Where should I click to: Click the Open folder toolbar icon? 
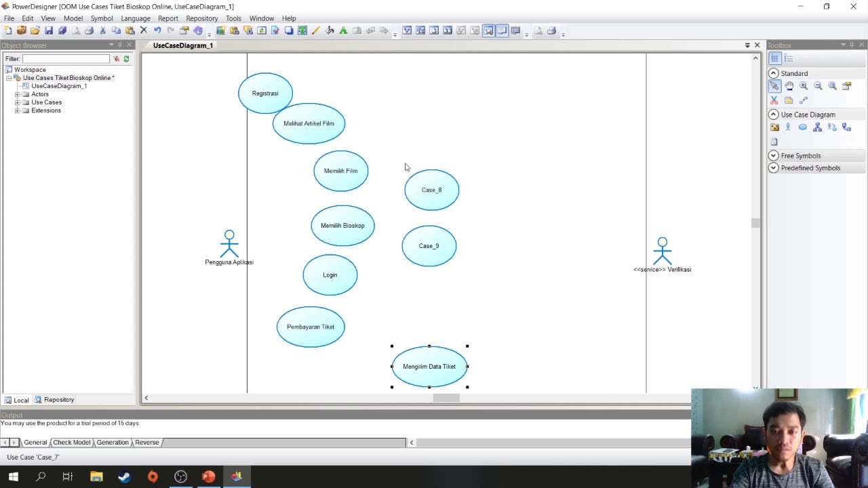(x=35, y=30)
